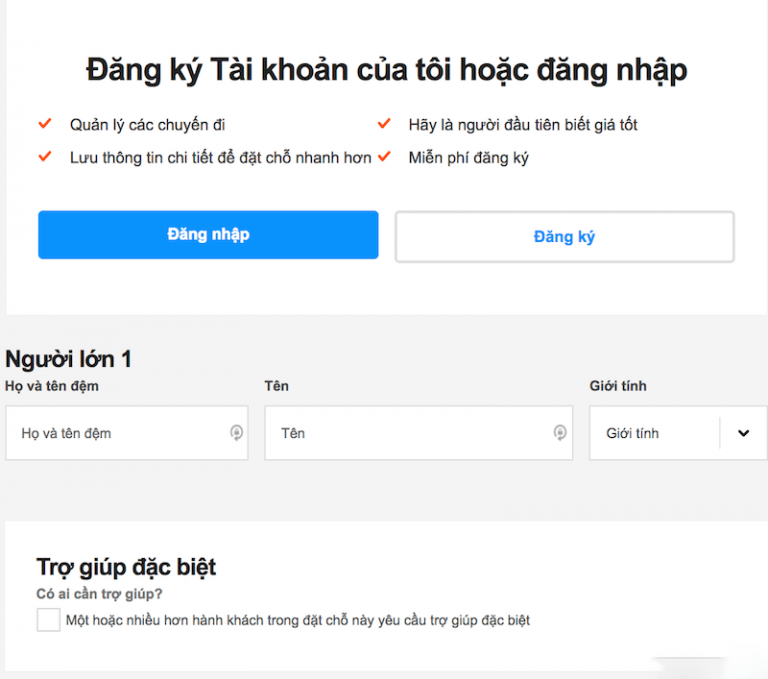Click the chevron arrow in Giới tính selector
This screenshot has height=679, width=768.
tap(743, 433)
